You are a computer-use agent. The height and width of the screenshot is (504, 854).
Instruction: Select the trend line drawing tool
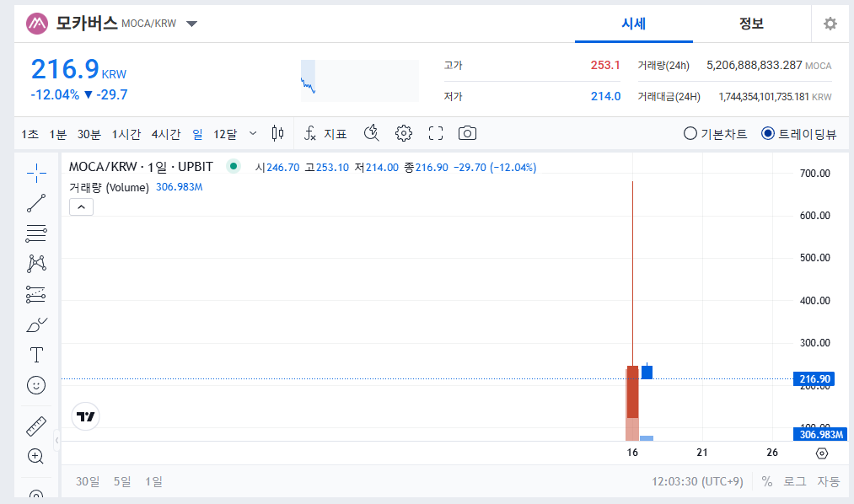pyautogui.click(x=36, y=203)
